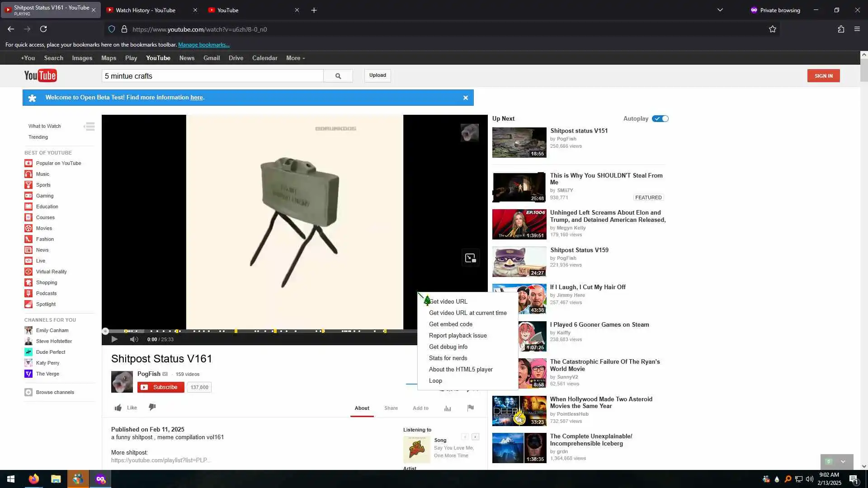The image size is (868, 488).
Task: Open the list all tabs dropdown arrow
Action: (720, 10)
